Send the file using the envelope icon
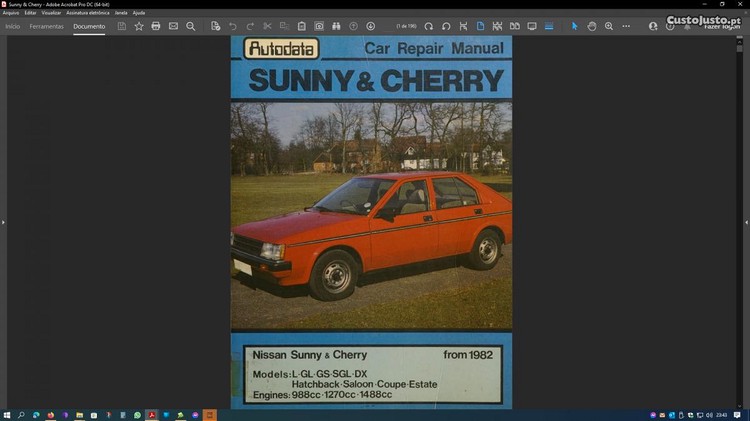The image size is (750, 421). (173, 26)
